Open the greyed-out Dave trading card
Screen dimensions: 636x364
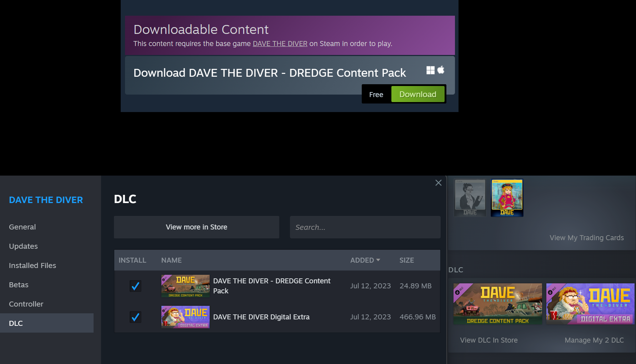[x=470, y=198]
